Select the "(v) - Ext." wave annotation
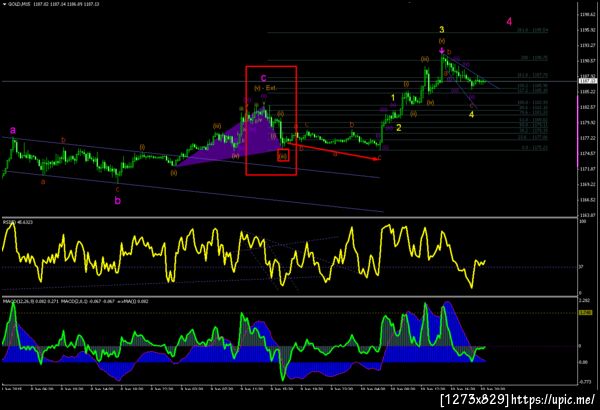The height and width of the screenshot is (410, 600). point(265,88)
